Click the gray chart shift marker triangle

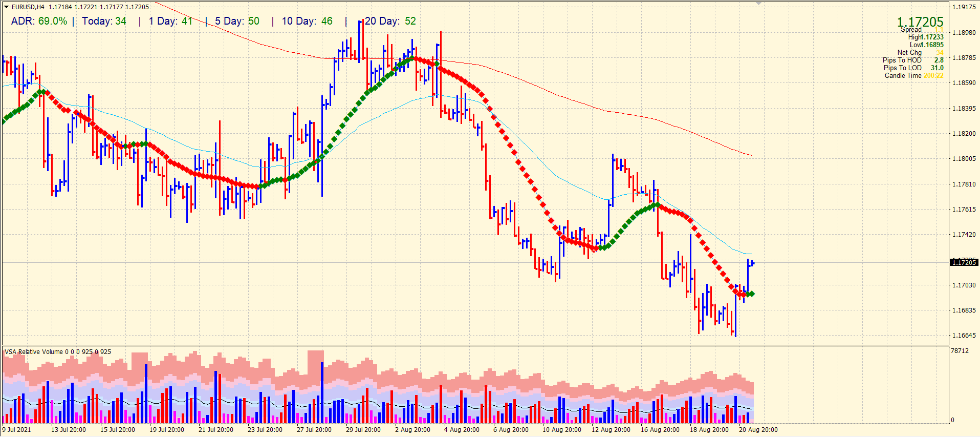pyautogui.click(x=758, y=3)
